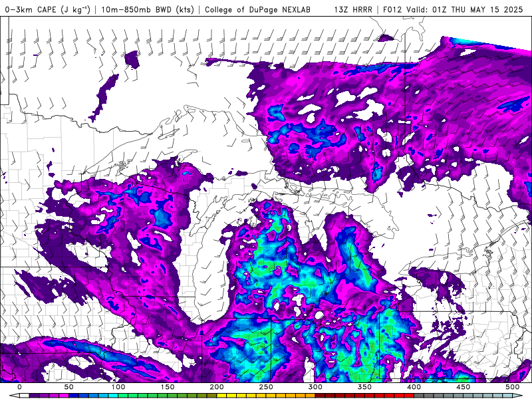Click the '150' value on the color scale
The height and width of the screenshot is (399, 532).
click(168, 387)
